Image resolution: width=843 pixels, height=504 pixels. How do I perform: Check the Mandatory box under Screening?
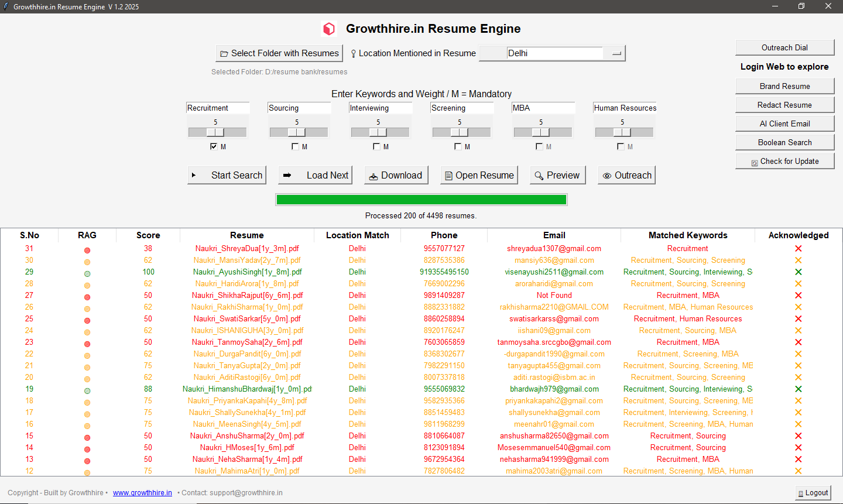coord(458,146)
